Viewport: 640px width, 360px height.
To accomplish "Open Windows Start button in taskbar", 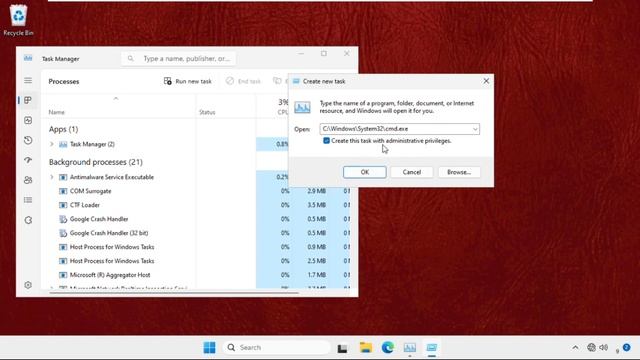I will pos(209,347).
